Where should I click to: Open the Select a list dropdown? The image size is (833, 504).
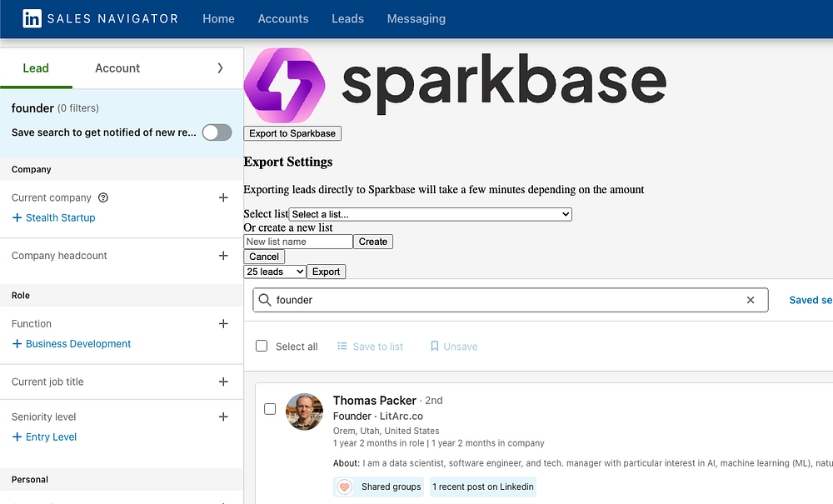click(431, 214)
